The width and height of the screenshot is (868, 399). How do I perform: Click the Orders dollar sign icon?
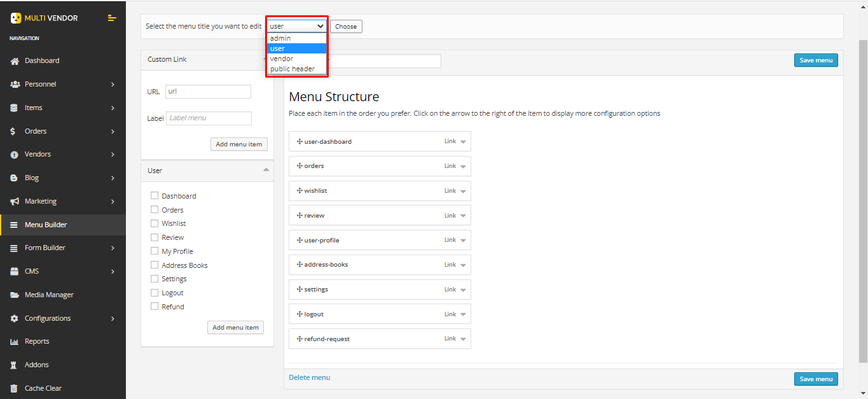(14, 132)
